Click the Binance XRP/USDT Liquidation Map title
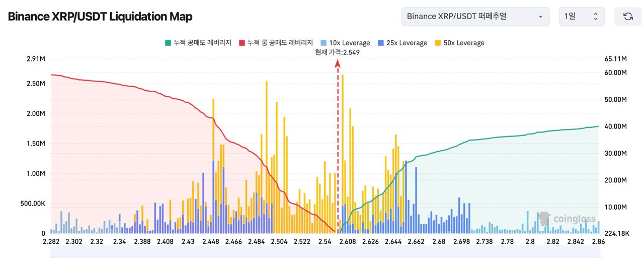 (100, 17)
